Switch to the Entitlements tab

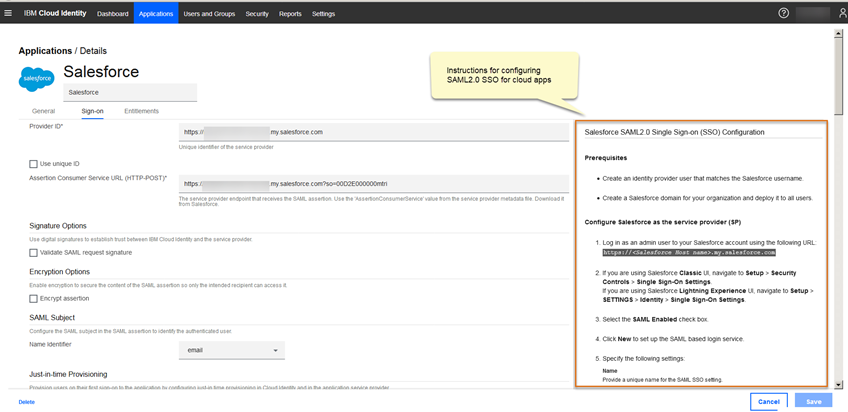142,111
